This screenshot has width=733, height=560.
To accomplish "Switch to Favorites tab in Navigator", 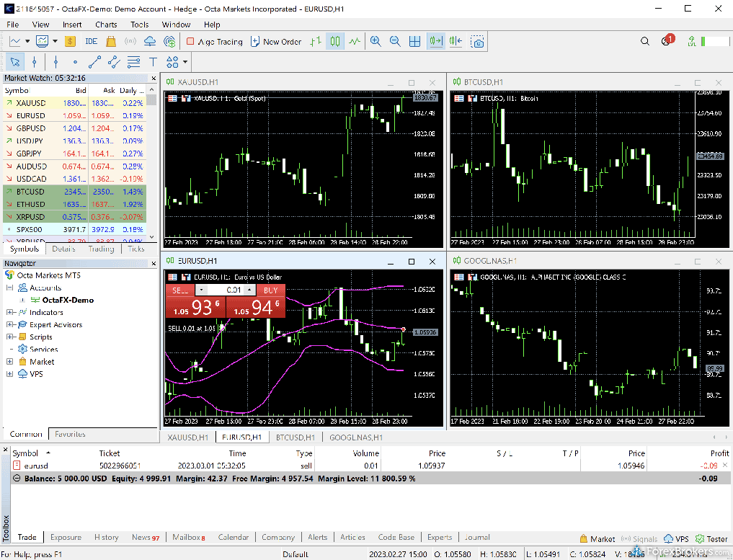I will click(x=70, y=435).
